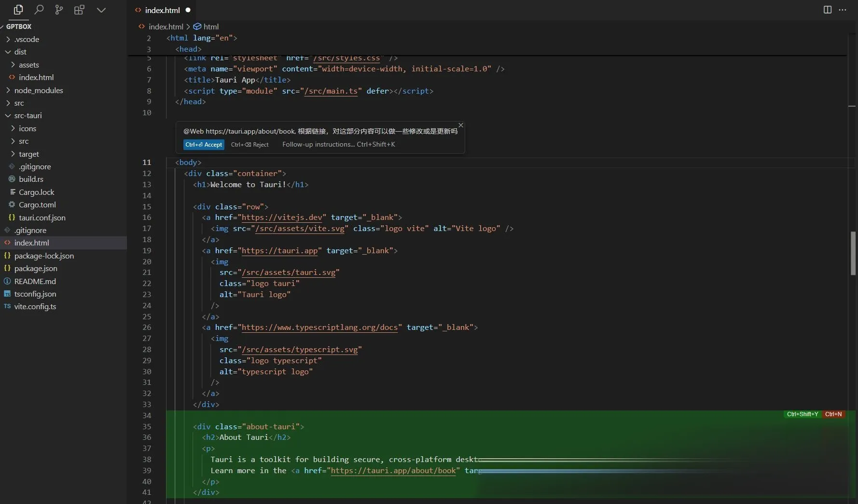Click /src/assets/vite.svg image path
This screenshot has width=858, height=504.
[300, 229]
